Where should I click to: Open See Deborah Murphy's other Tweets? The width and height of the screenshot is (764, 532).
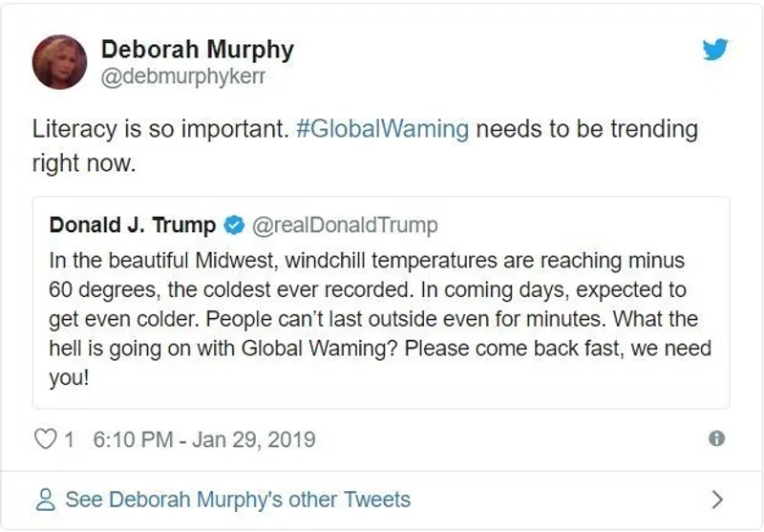237,500
